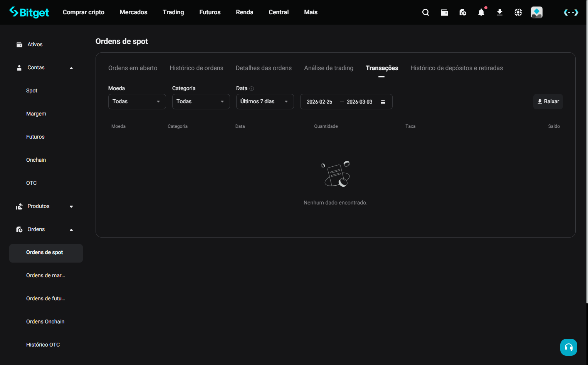Open the Central menu
The height and width of the screenshot is (365, 588).
pyautogui.click(x=279, y=12)
